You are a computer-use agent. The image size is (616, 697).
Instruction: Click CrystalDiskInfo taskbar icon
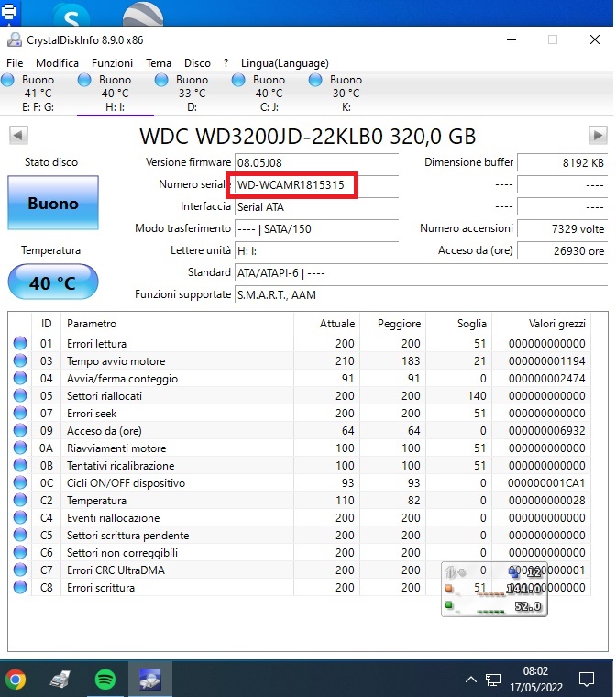(x=150, y=680)
